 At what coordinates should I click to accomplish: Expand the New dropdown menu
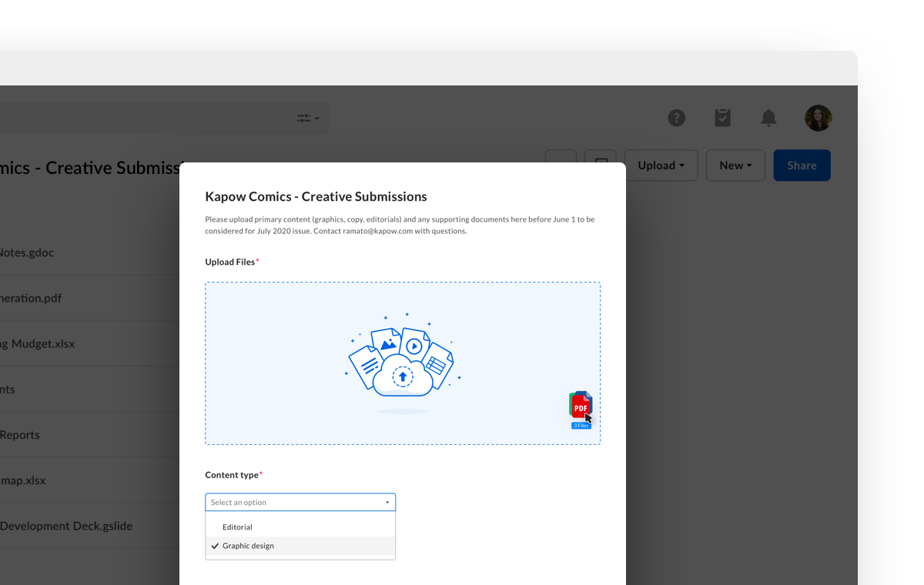pyautogui.click(x=735, y=165)
